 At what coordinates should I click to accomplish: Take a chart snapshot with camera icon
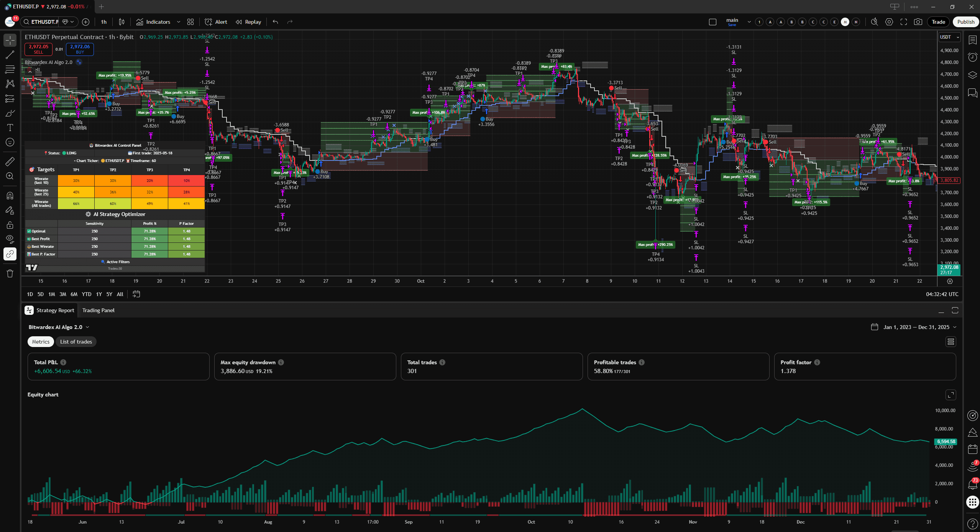coord(918,22)
